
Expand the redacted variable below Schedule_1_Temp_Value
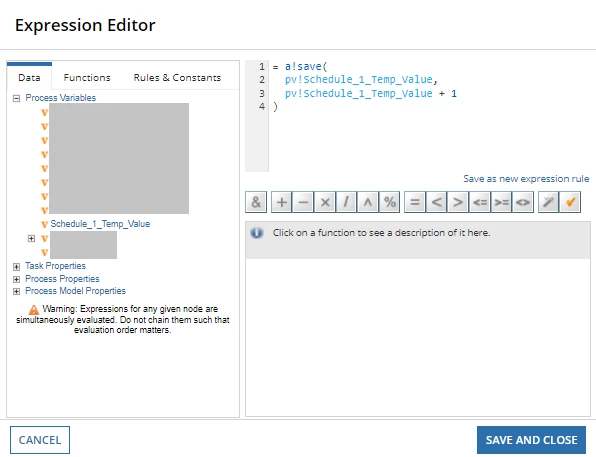(x=31, y=238)
